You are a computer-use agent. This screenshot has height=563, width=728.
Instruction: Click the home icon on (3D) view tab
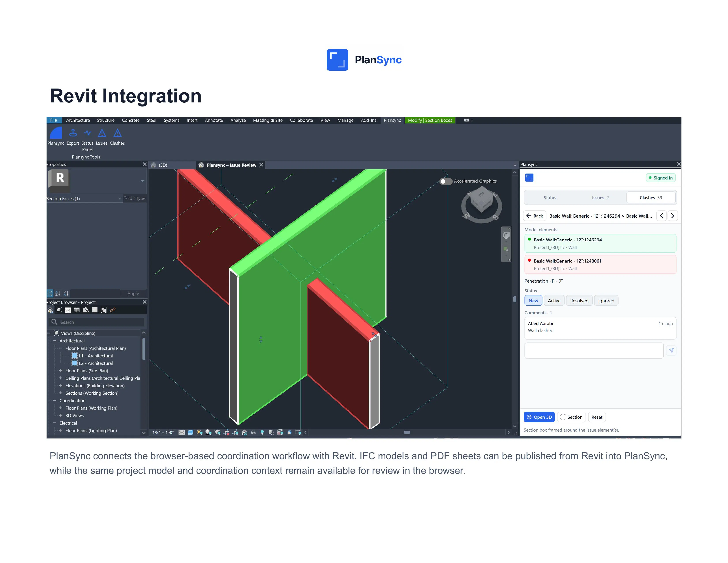point(153,165)
